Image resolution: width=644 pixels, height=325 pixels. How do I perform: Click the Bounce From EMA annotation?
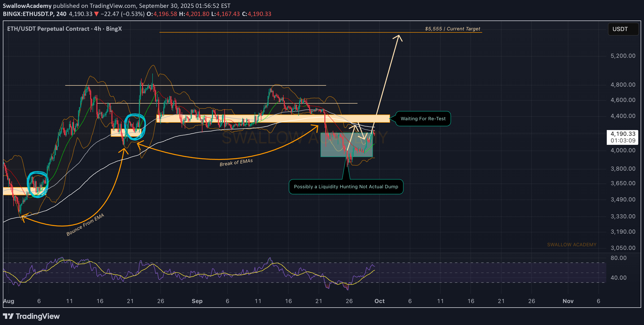click(x=85, y=225)
